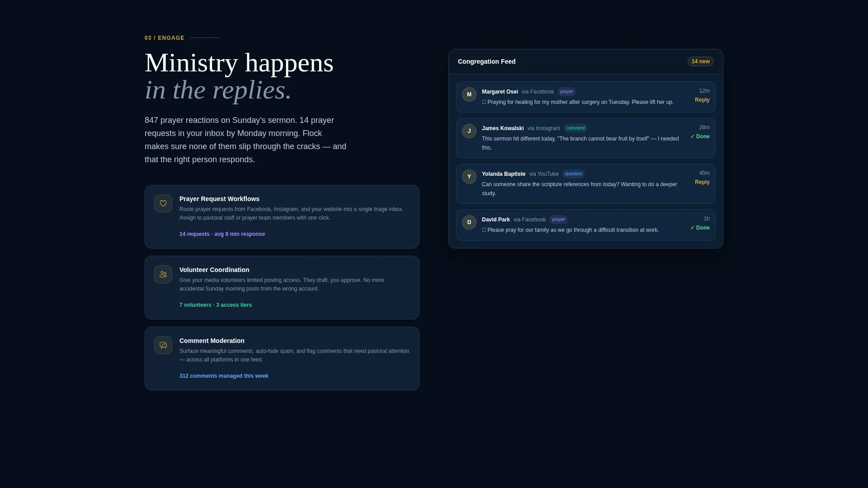Reply to Margaret Osei's prayer request
This screenshot has height=488, width=868.
(x=702, y=100)
